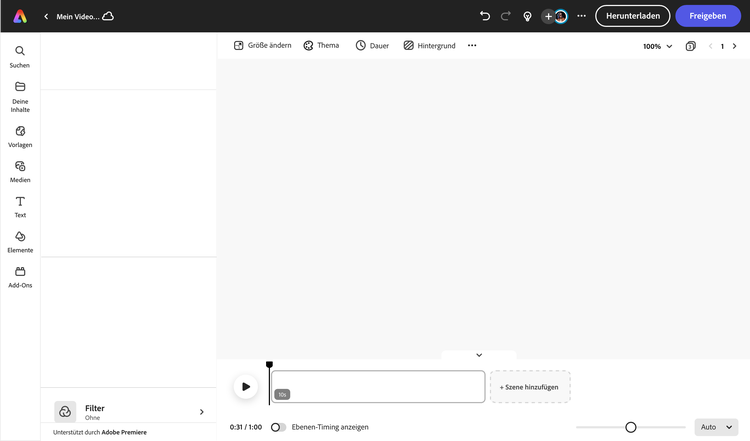Share the project with Freigeben

(x=708, y=16)
